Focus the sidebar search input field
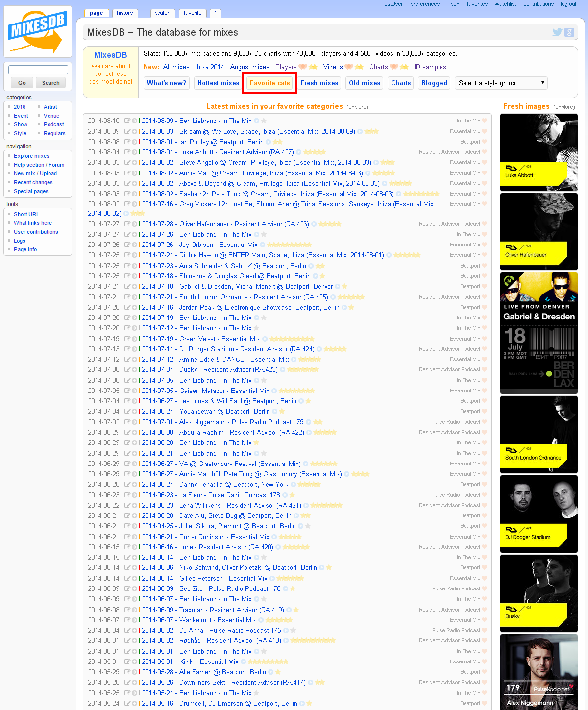The height and width of the screenshot is (710, 588). tap(38, 70)
